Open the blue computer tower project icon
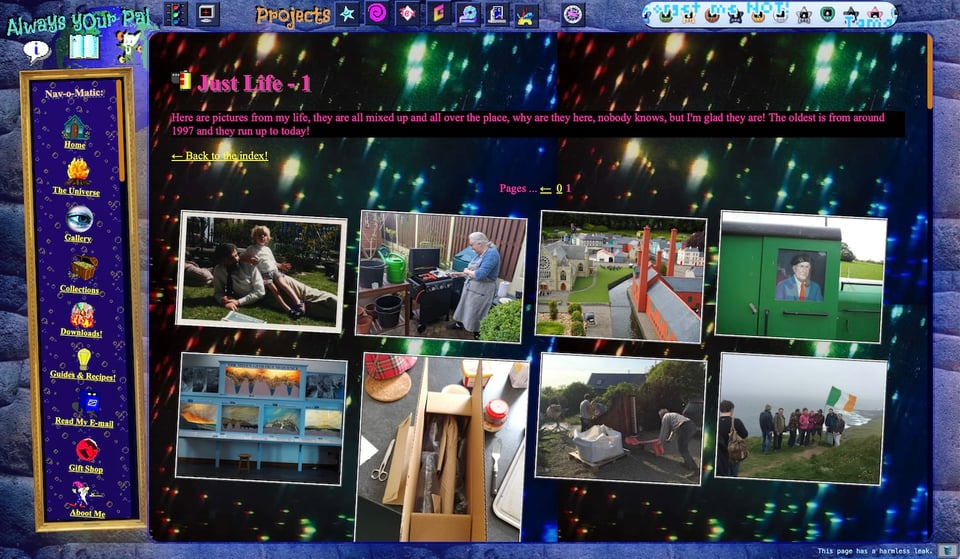This screenshot has width=960, height=559. 497,15
